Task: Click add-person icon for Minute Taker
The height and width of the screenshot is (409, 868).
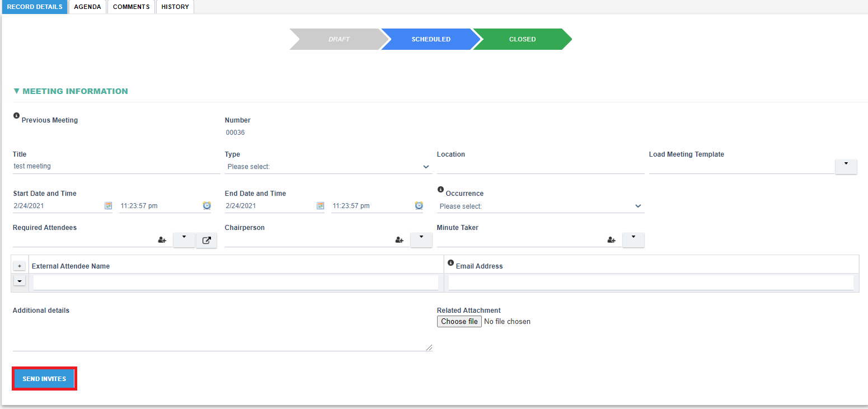Action: coord(612,240)
